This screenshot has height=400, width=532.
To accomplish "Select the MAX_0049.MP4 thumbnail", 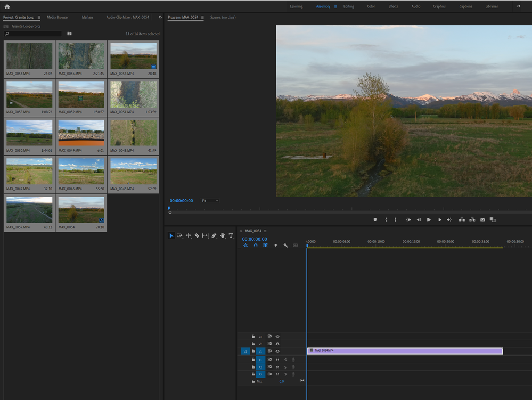I will (x=81, y=133).
